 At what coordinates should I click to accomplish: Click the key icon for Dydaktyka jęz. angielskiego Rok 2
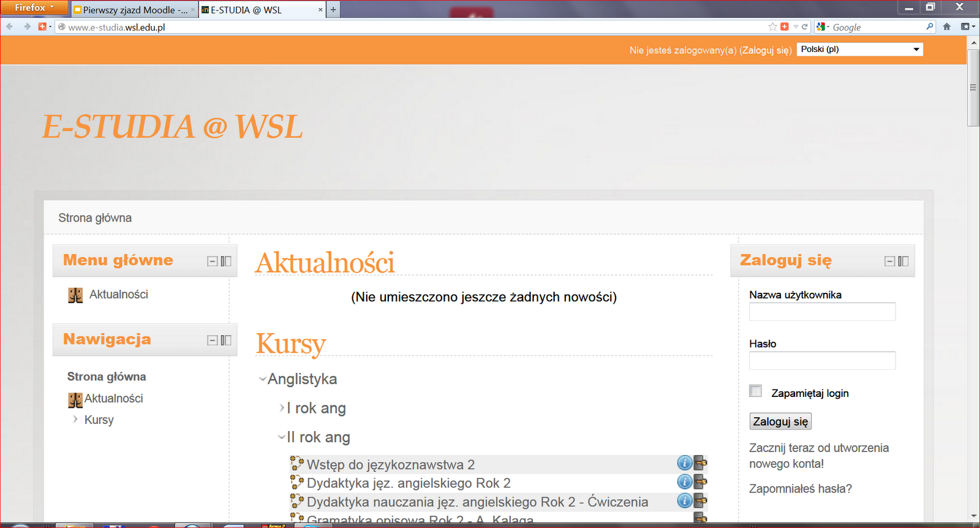click(x=700, y=481)
